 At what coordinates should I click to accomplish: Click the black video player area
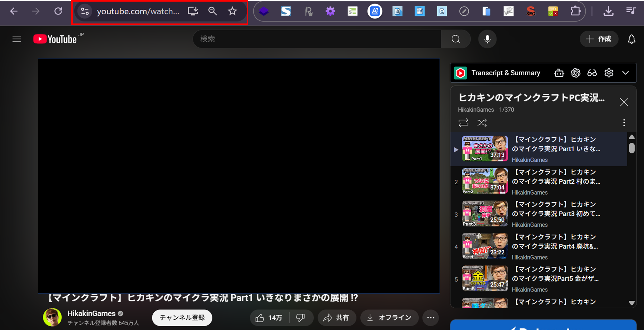(239, 176)
